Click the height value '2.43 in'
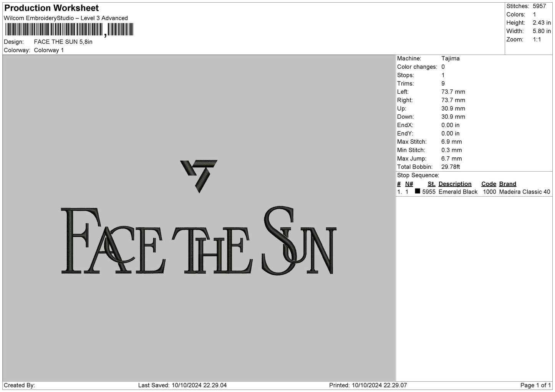 tap(542, 23)
